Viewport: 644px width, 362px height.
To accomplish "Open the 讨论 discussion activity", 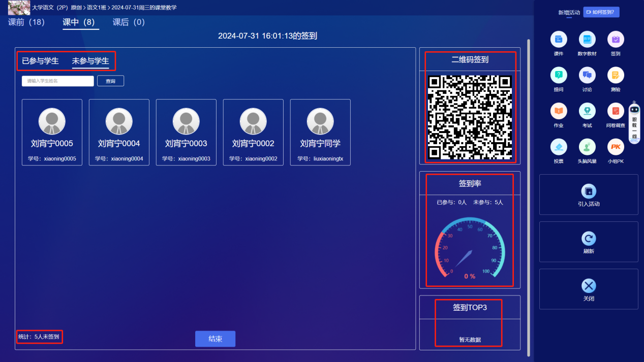I will (587, 76).
